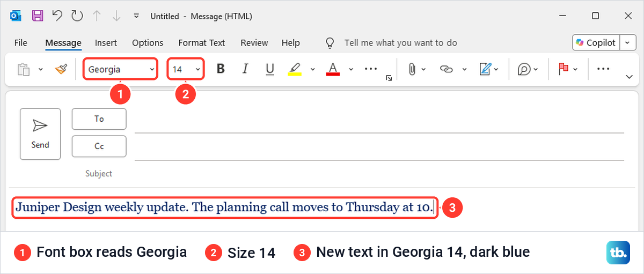Open the Link dropdown arrow

click(x=465, y=70)
